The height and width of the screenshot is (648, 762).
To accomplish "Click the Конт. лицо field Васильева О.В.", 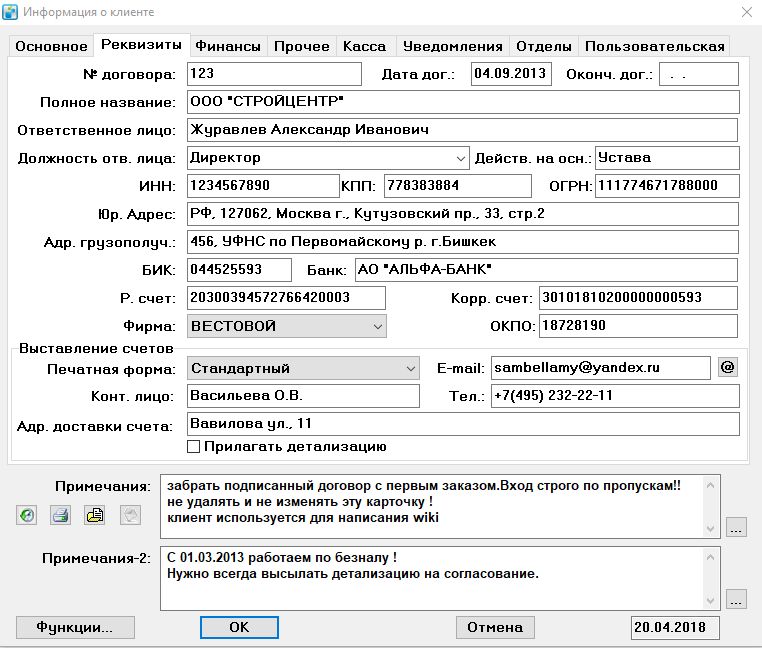I will point(303,396).
